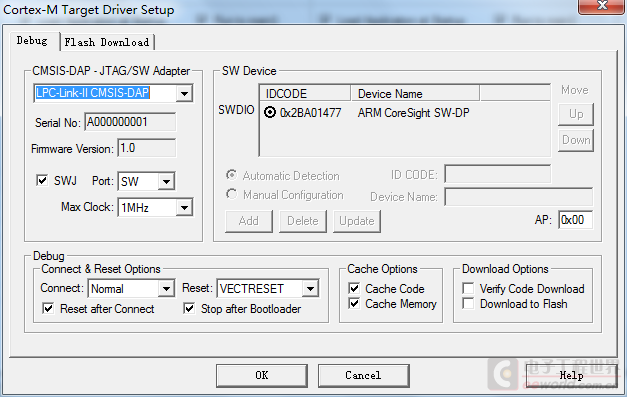The width and height of the screenshot is (627, 397).
Task: Choose the Manual Configuration radio button
Action: point(231,194)
